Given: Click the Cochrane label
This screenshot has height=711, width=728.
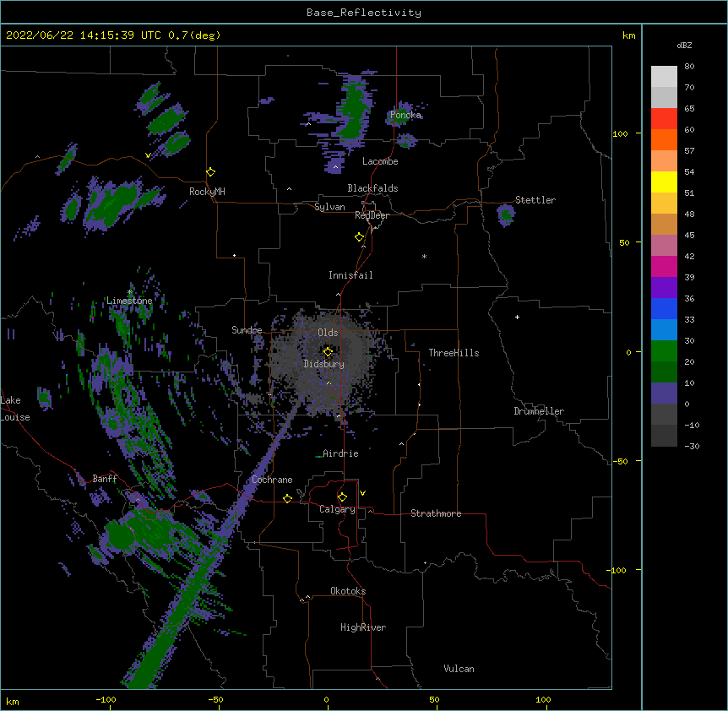Looking at the screenshot, I should [x=272, y=480].
